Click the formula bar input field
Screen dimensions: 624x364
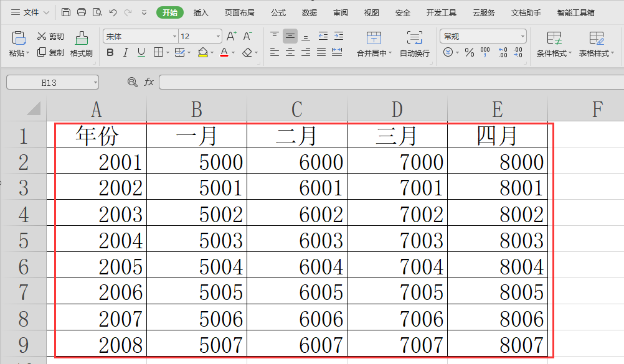tap(391, 83)
